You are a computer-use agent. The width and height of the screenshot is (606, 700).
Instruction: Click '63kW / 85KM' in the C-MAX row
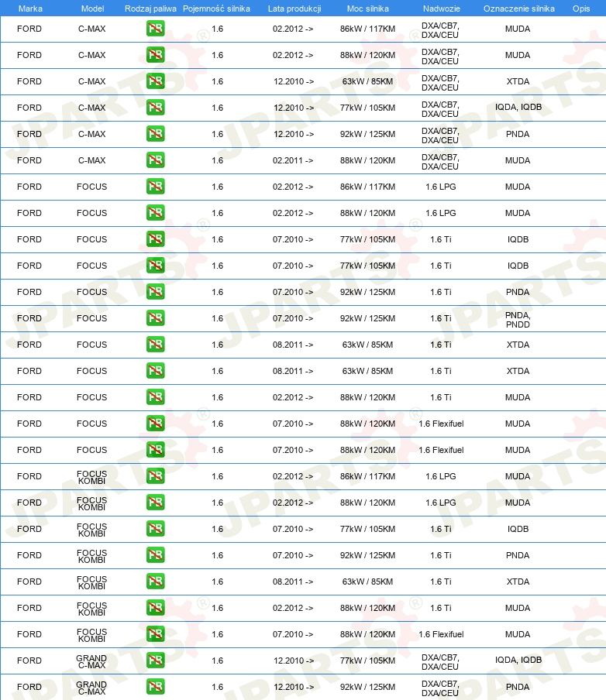point(368,81)
